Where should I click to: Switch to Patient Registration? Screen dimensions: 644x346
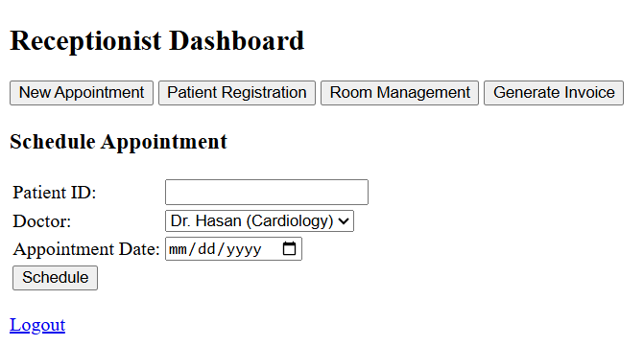(x=237, y=93)
